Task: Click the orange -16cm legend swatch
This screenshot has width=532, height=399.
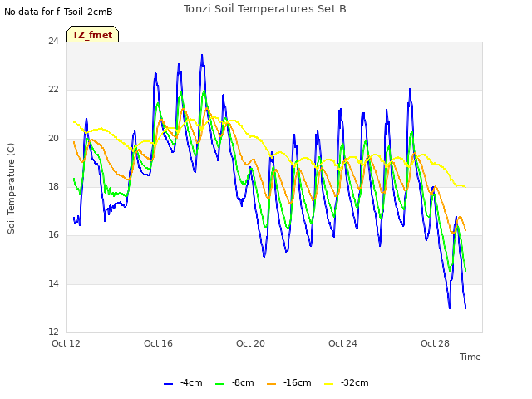Action: pyautogui.click(x=272, y=384)
